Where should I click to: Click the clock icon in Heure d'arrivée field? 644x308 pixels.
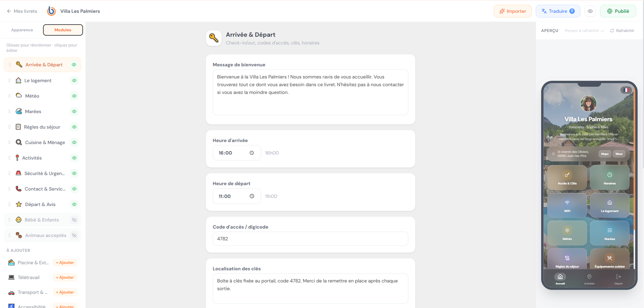tap(252, 153)
